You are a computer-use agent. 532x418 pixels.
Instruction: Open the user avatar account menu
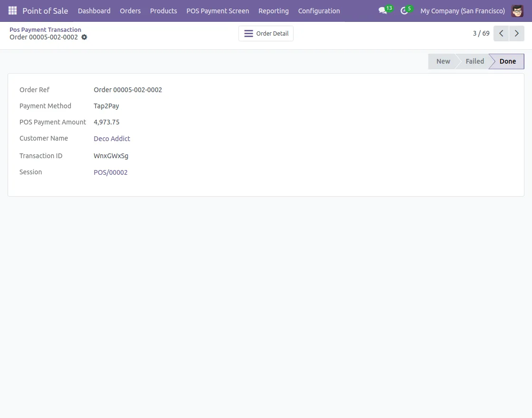tap(517, 10)
